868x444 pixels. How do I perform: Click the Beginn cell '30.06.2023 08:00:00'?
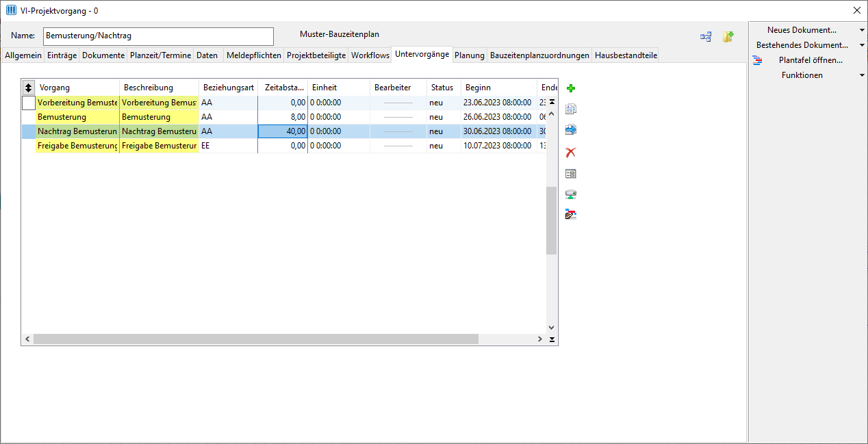[499, 131]
